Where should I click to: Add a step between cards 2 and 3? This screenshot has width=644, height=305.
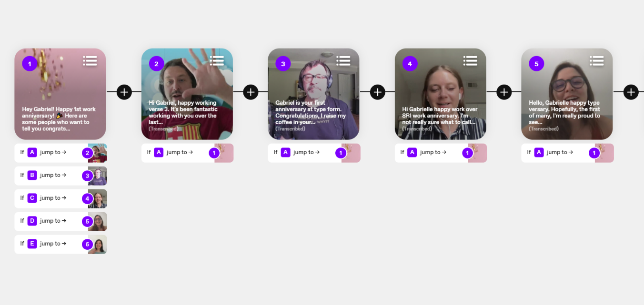click(251, 92)
